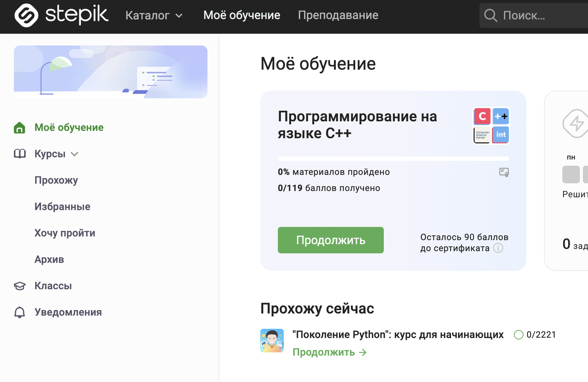The height and width of the screenshot is (382, 588).
Task: Open course title Программирование на языке C++
Action: click(x=357, y=125)
